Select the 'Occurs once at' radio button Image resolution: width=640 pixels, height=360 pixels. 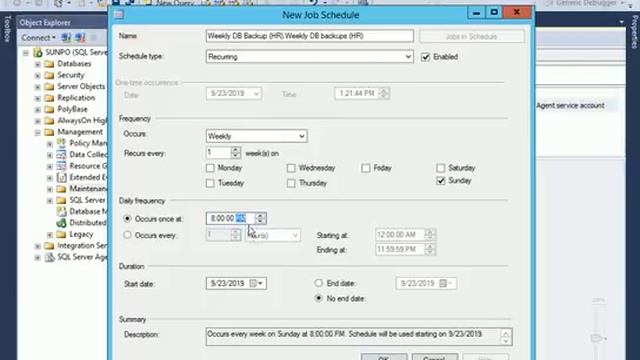tap(127, 219)
